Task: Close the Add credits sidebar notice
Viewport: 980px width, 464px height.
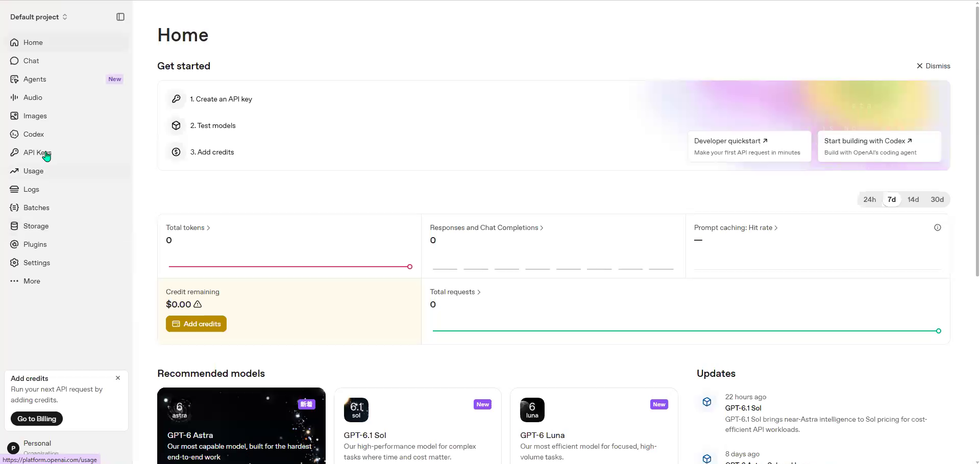Action: 118,378
